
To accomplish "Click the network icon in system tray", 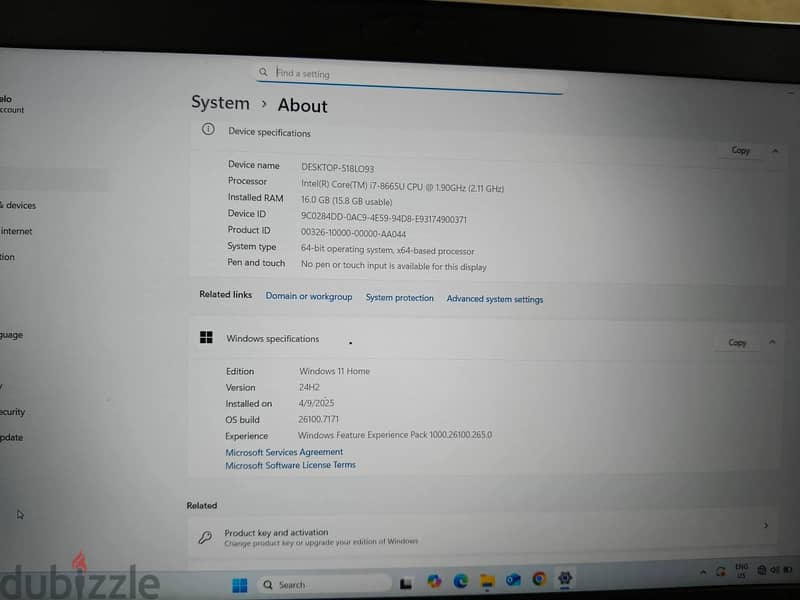I will click(x=762, y=570).
